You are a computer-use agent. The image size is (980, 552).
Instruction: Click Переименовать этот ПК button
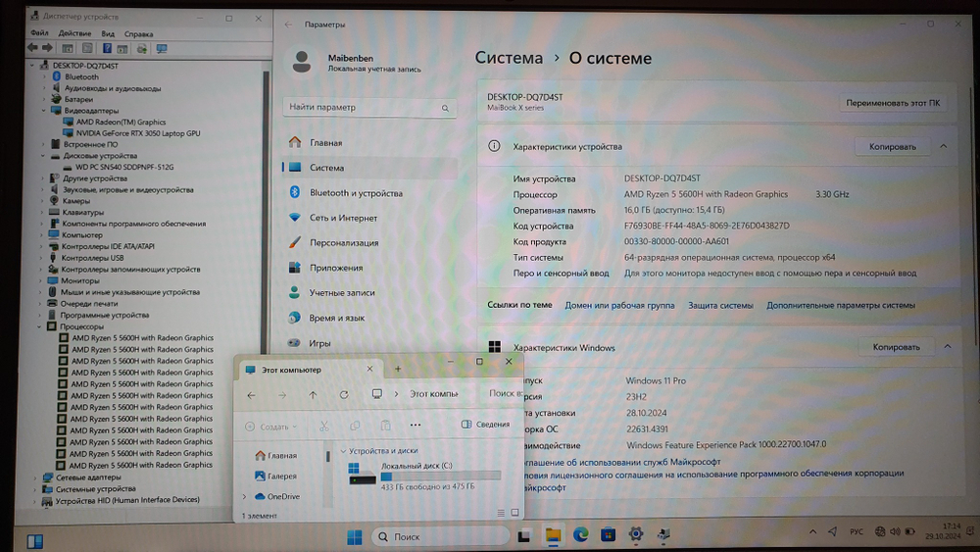(893, 103)
